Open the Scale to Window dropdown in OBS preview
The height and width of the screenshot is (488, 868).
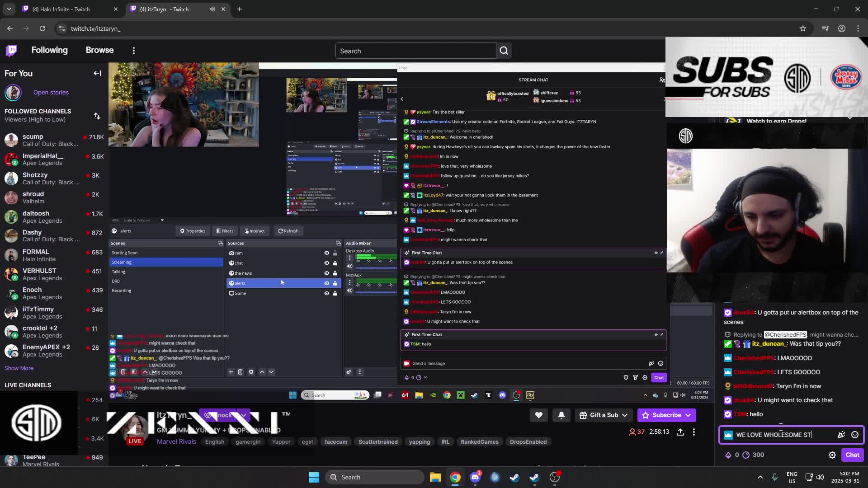pyautogui.click(x=162, y=221)
